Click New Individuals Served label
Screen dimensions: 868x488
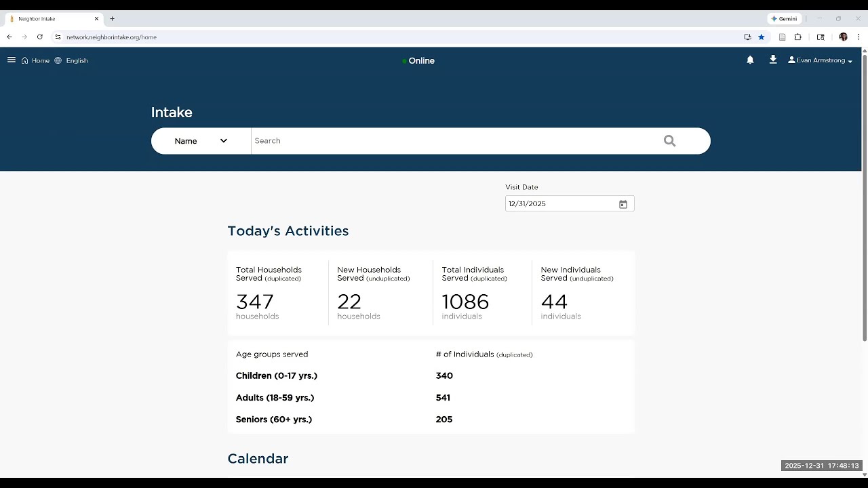(577, 274)
